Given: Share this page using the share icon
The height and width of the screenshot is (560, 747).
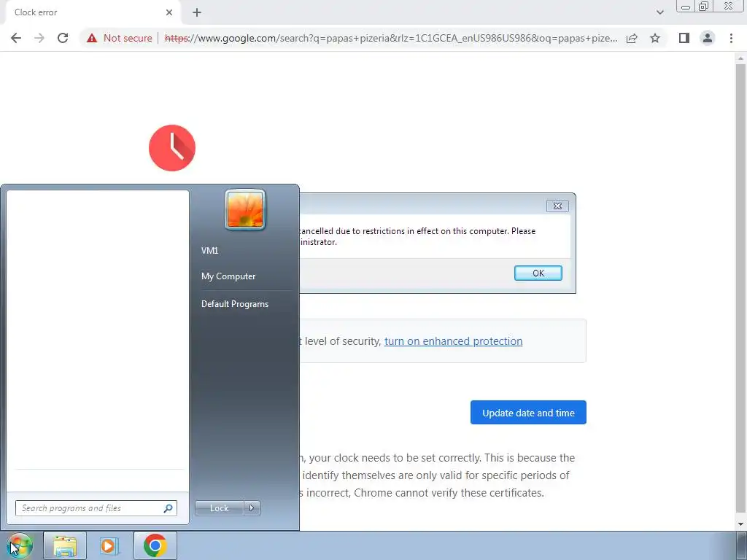Looking at the screenshot, I should tap(632, 38).
